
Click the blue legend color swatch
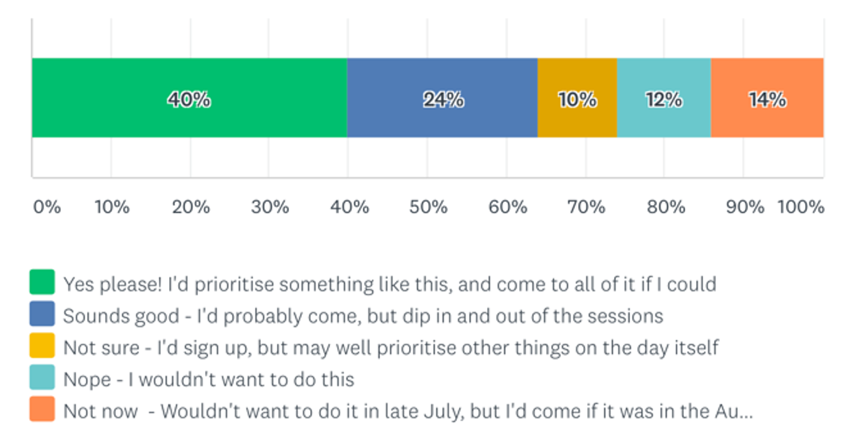coord(42,313)
